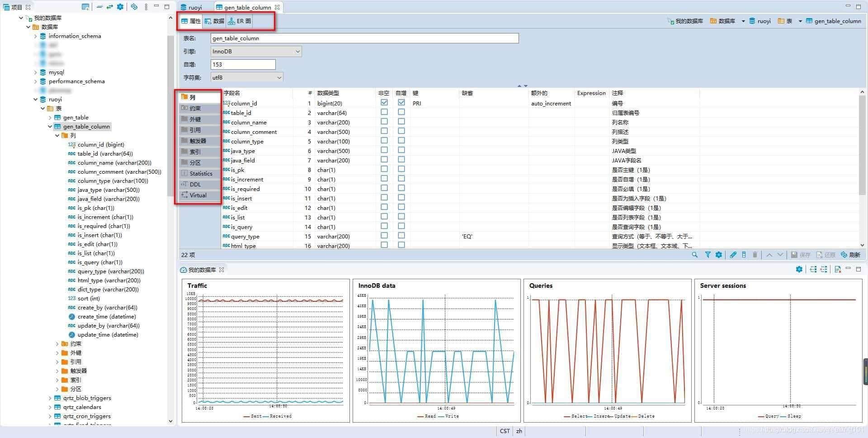Click the 自增 auto-increment value field
The width and height of the screenshot is (868, 438).
(243, 64)
